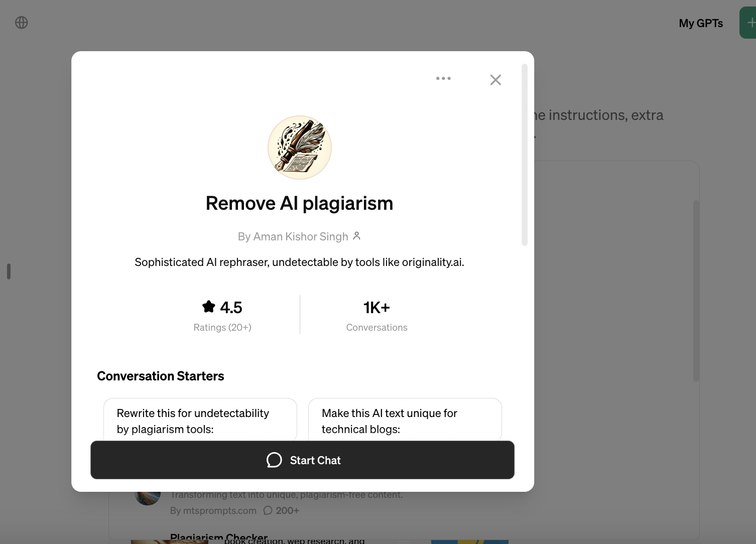Click the Ratings (20+) label

(222, 327)
